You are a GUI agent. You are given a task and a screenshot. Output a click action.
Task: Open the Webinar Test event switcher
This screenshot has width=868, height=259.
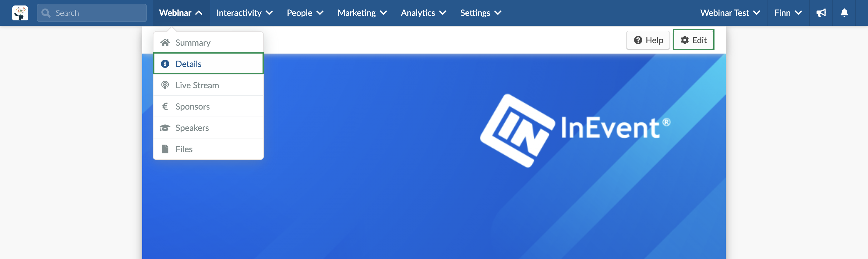point(730,13)
